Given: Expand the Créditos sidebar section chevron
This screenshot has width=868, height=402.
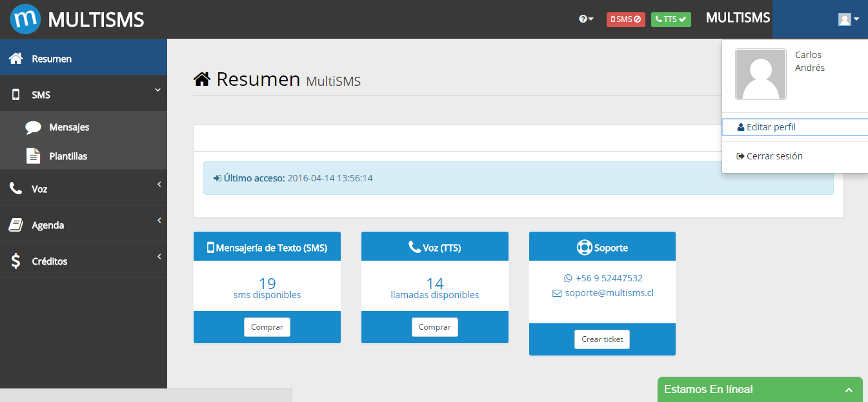Looking at the screenshot, I should coord(159,257).
